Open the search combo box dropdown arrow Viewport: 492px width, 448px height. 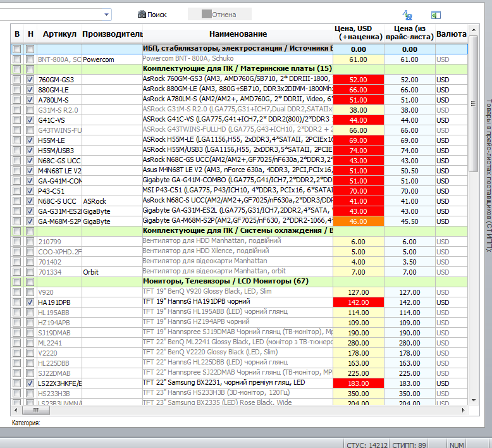tap(106, 15)
